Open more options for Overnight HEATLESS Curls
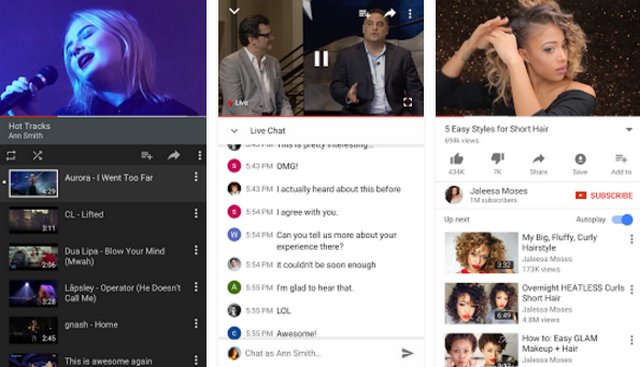 click(631, 289)
